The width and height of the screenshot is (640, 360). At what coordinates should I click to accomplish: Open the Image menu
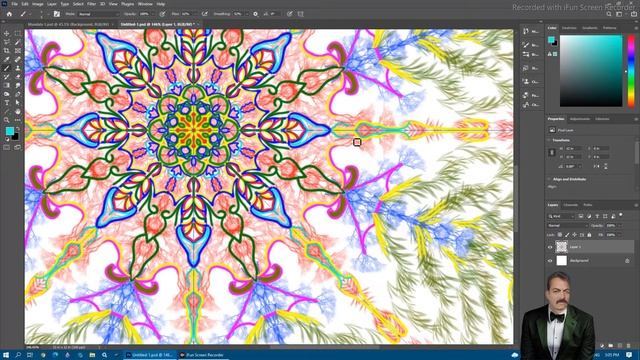pyautogui.click(x=38, y=4)
